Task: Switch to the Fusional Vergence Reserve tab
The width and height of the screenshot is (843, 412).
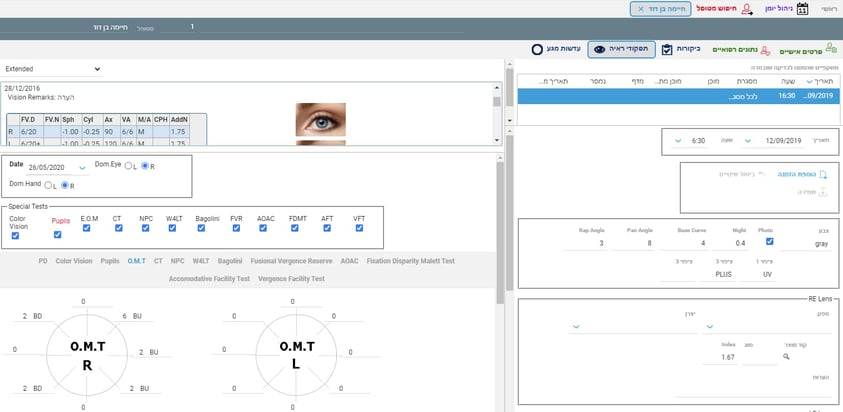Action: pos(291,261)
